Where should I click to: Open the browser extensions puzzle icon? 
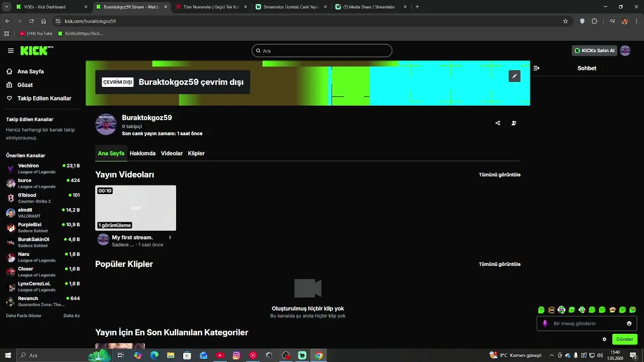pyautogui.click(x=595, y=21)
